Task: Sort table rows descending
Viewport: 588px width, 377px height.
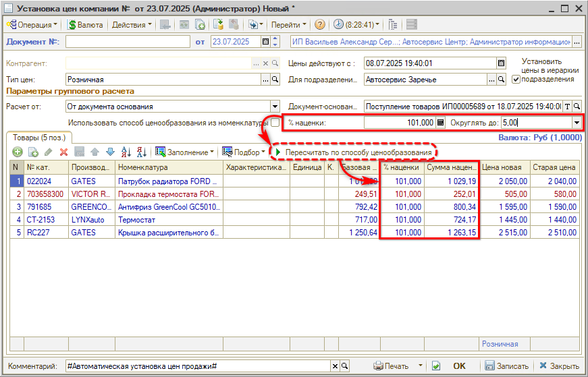Action: [141, 152]
